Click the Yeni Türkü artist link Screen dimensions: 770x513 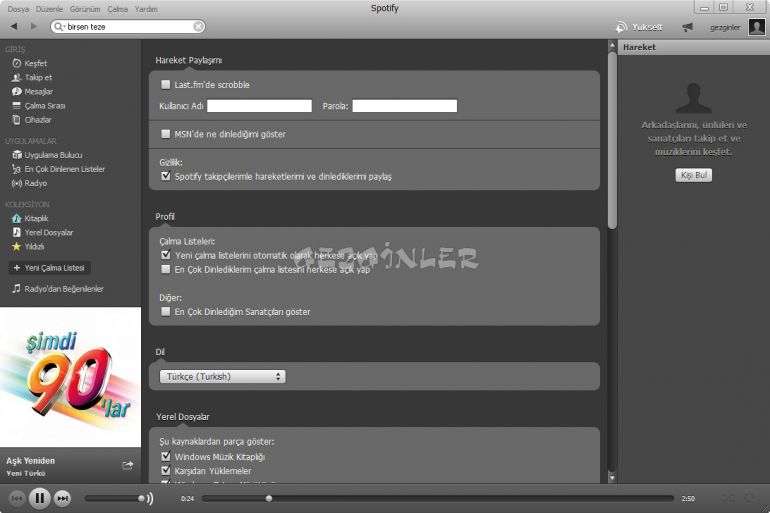(26, 473)
